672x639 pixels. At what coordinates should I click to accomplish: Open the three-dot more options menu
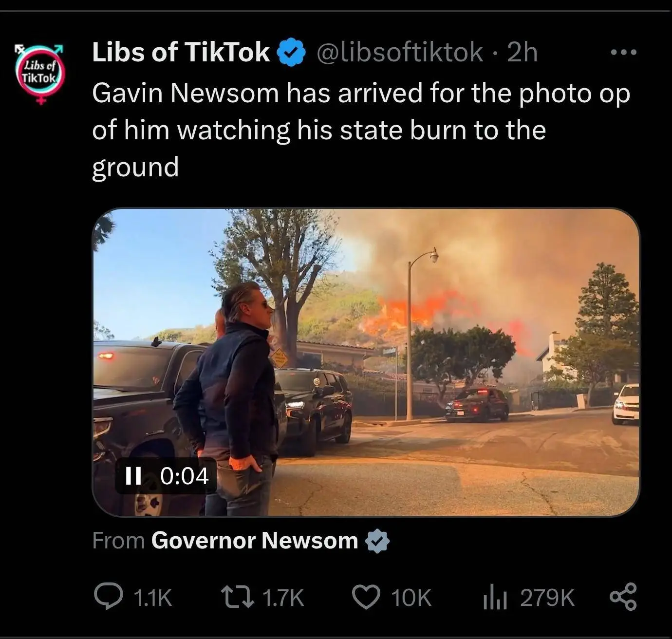[x=624, y=52]
